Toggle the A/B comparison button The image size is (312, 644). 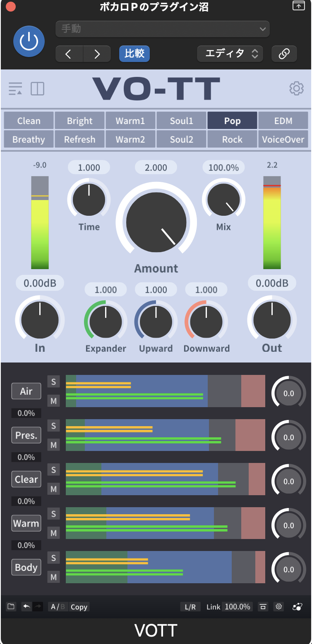click(x=58, y=607)
